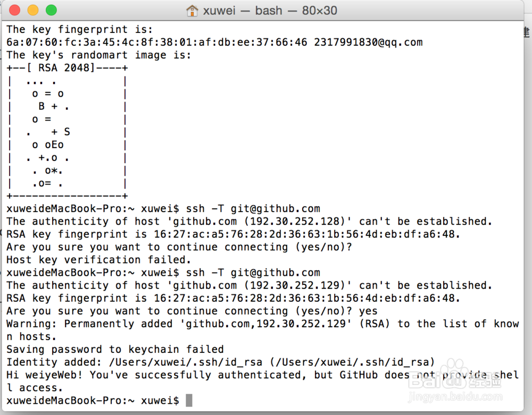The width and height of the screenshot is (532, 415).
Task: Click the typed 'yes' answer text
Action: [x=368, y=311]
